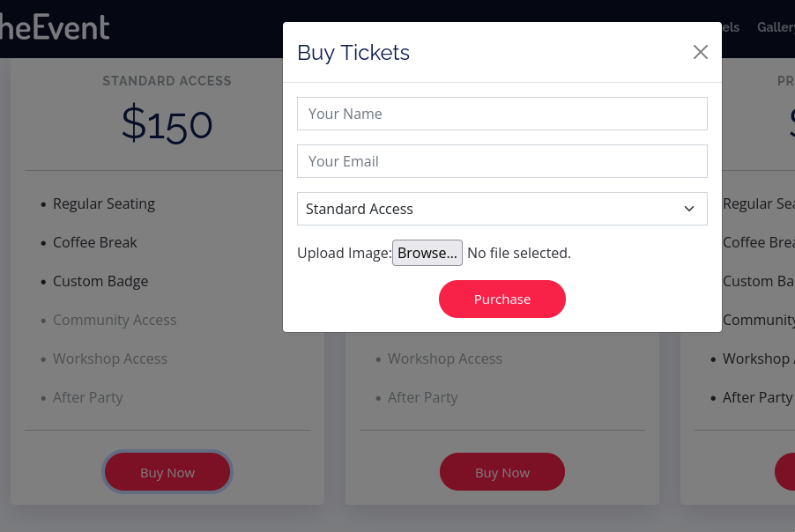Click After Party in the middle card
This screenshot has width=795, height=532.
(x=423, y=397)
